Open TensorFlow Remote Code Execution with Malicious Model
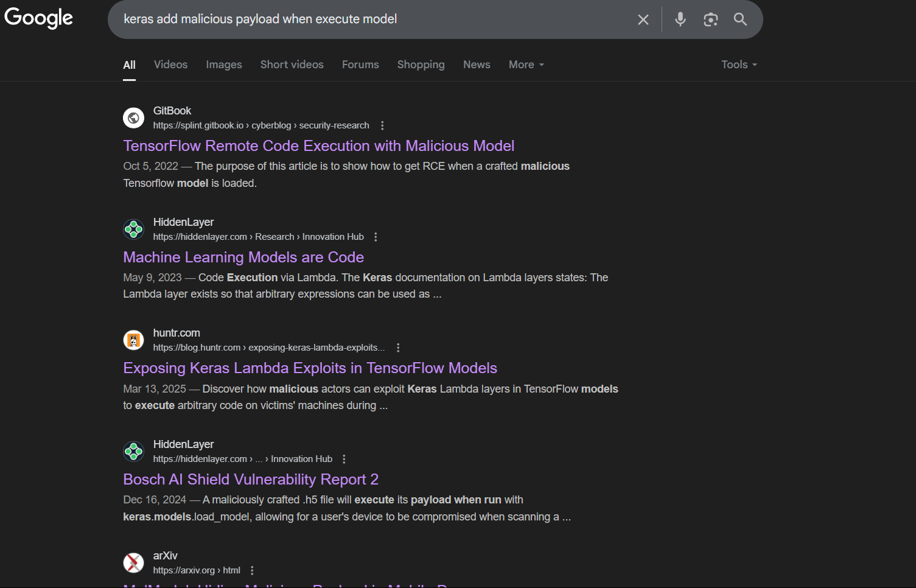Viewport: 916px width, 588px height. pos(319,146)
